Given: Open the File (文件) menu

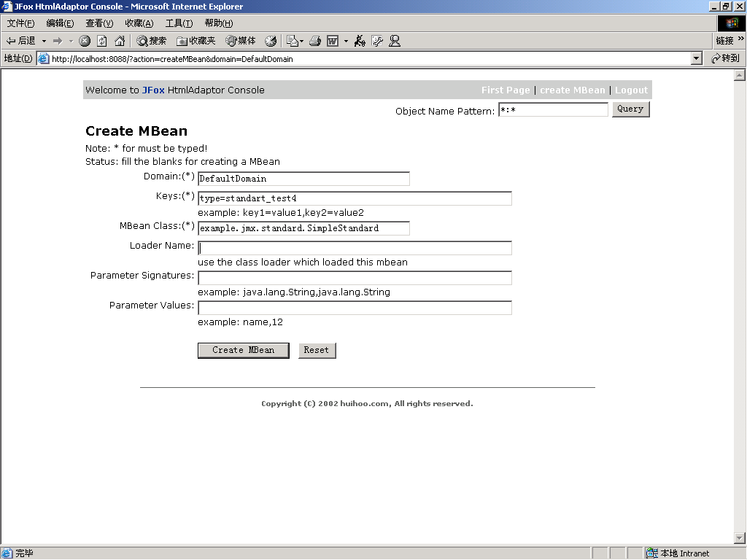Looking at the screenshot, I should click(x=20, y=23).
